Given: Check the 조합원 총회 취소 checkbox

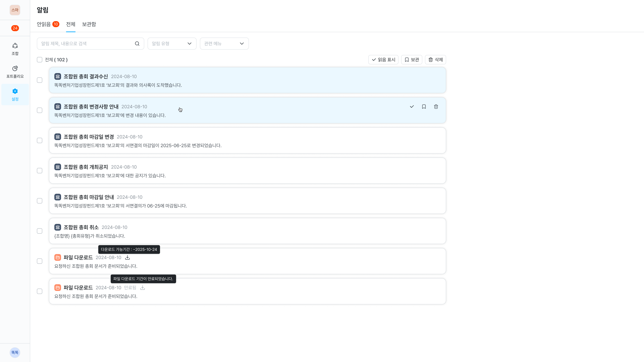Looking at the screenshot, I should coord(40,231).
